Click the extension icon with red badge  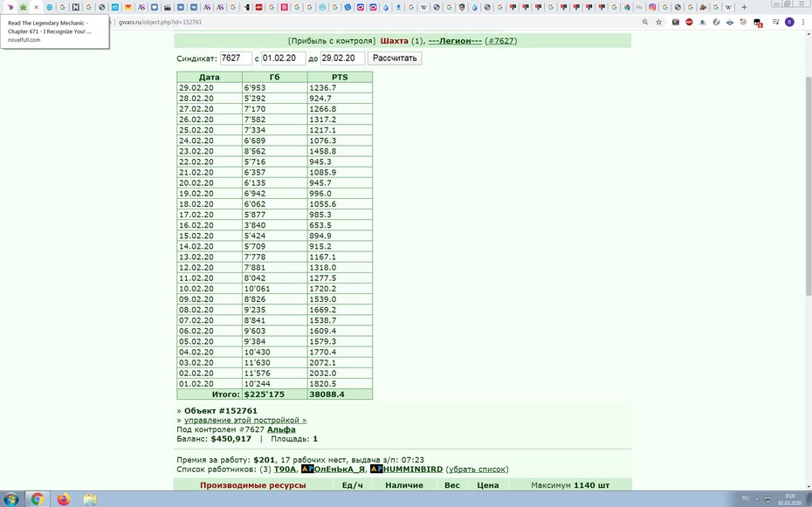(758, 23)
